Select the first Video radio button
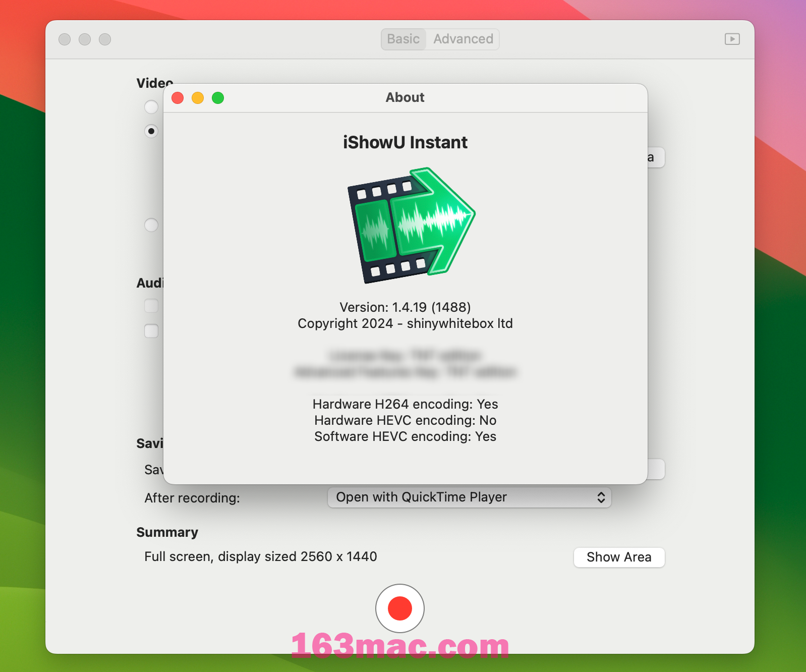Screen dimensions: 806x672 click(151, 107)
